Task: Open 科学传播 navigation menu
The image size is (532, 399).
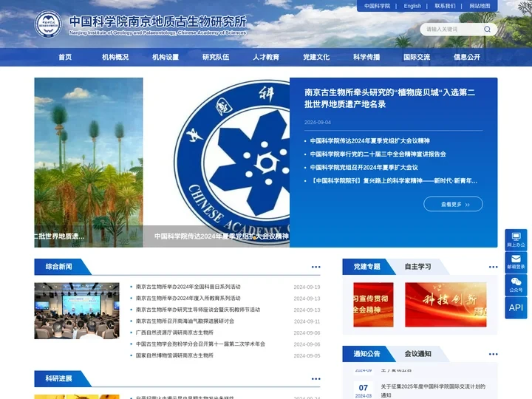Action: click(x=366, y=57)
